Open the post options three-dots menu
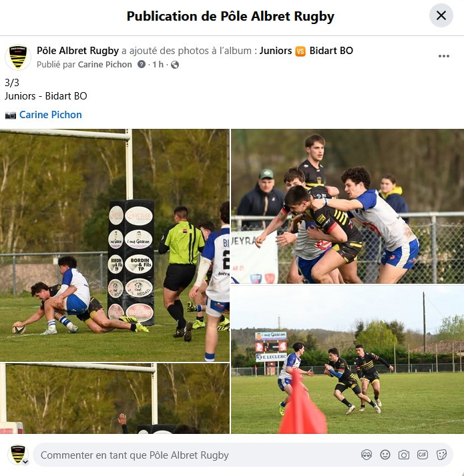The image size is (464, 476). [444, 56]
